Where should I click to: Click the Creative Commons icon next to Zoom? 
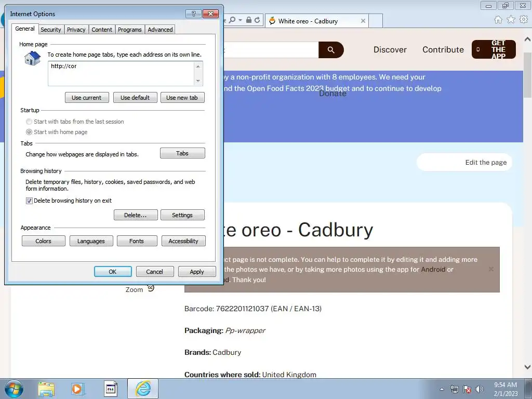click(151, 288)
